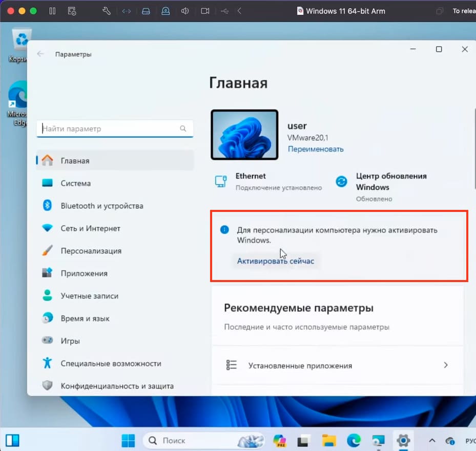Click the "Активировать сейчас" button
Screen dimensions: 476x451
coord(276,261)
